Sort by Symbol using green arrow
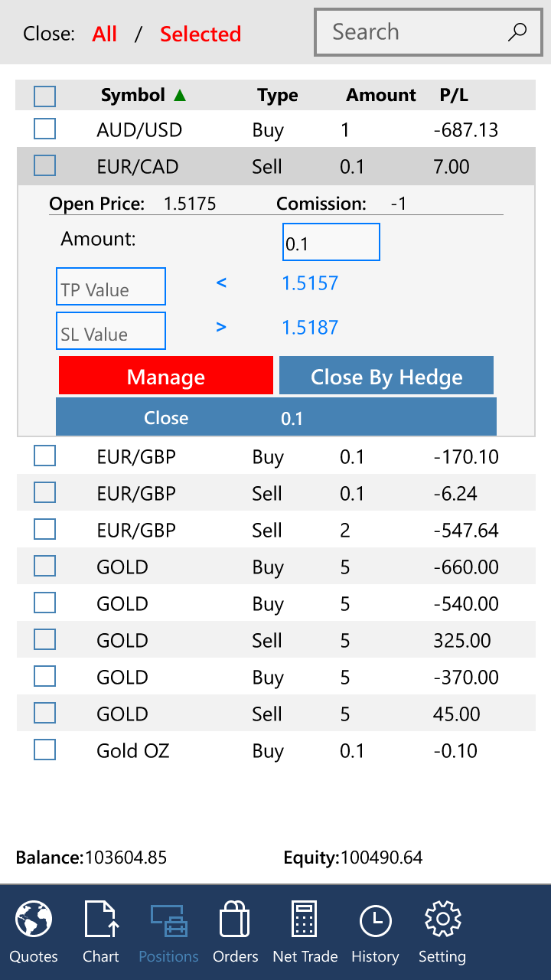 [x=180, y=95]
